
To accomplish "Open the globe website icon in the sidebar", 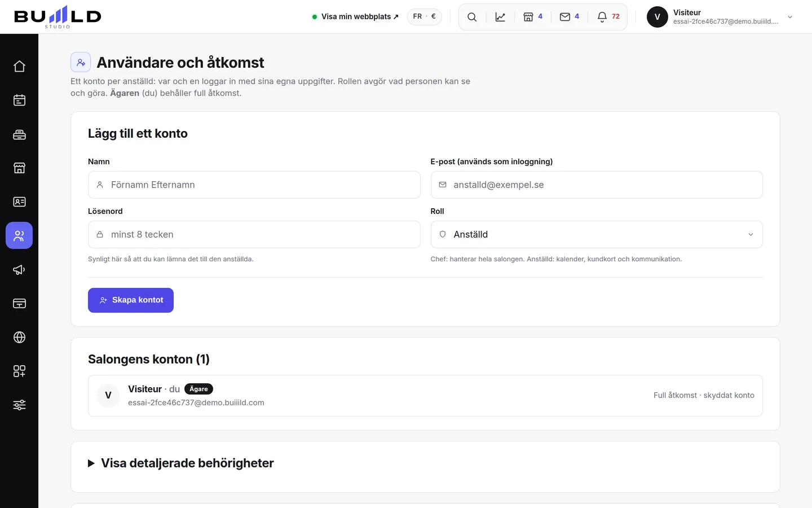I will (19, 337).
